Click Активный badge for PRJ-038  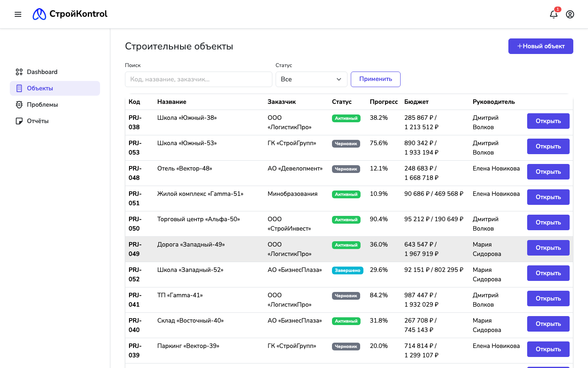pos(346,118)
